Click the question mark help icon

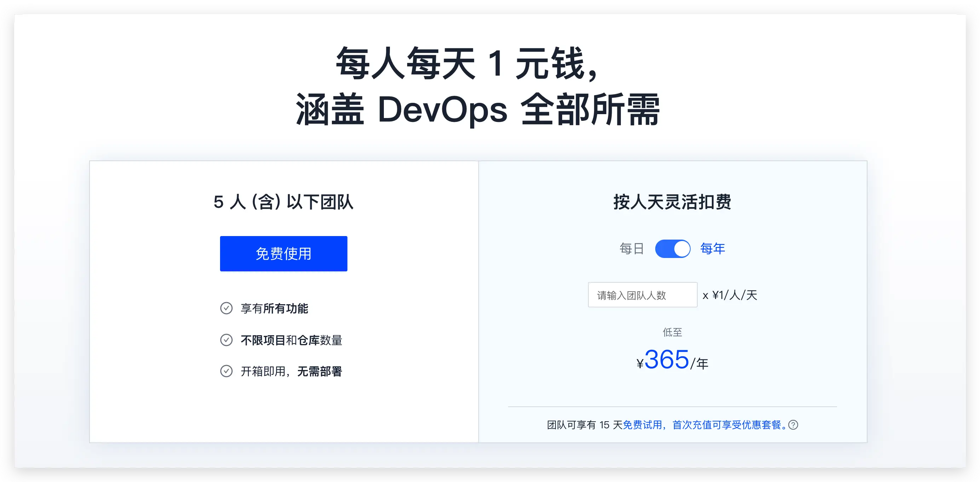point(793,425)
